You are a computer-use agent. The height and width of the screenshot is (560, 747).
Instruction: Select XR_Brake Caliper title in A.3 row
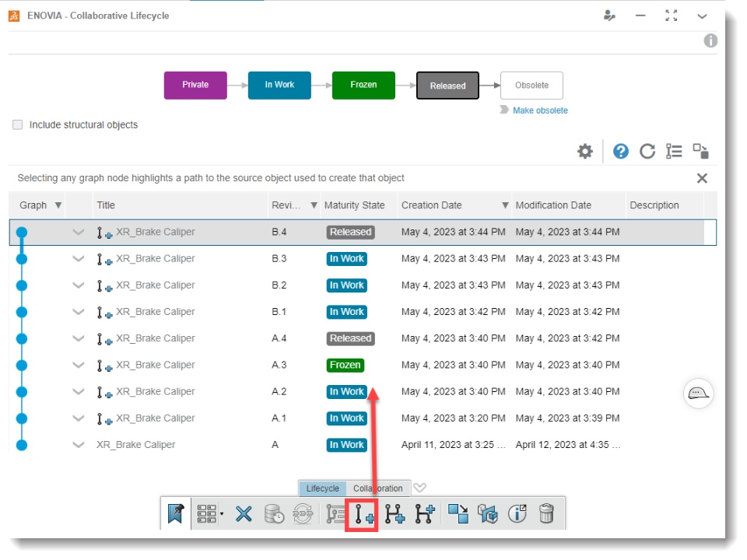[x=156, y=366]
